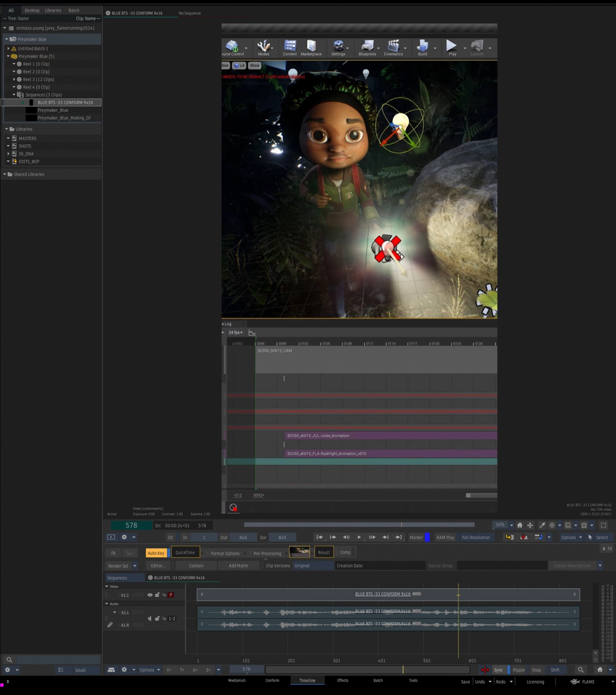Select the Libraries tab in the media panel
Viewport: 616px width, 695px height.
click(53, 10)
